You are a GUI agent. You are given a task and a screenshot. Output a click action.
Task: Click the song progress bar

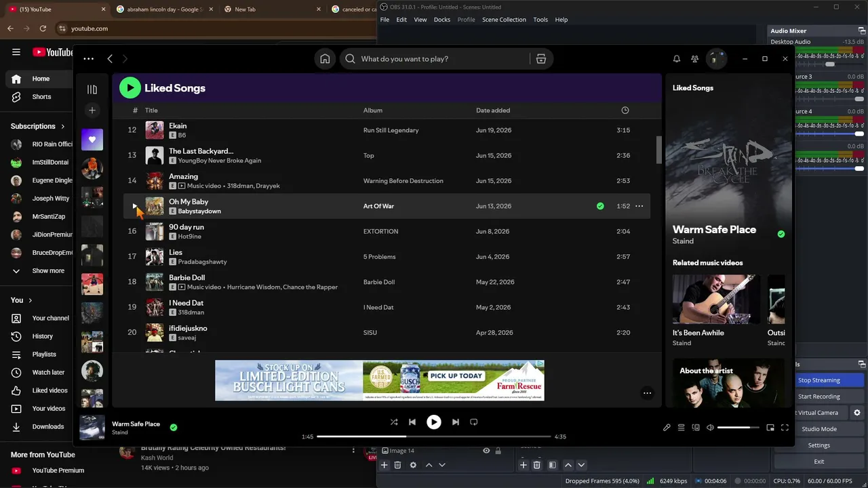434,437
